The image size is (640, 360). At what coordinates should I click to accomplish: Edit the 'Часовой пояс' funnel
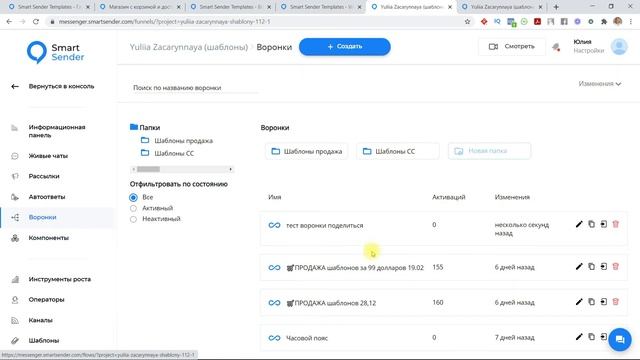click(579, 337)
